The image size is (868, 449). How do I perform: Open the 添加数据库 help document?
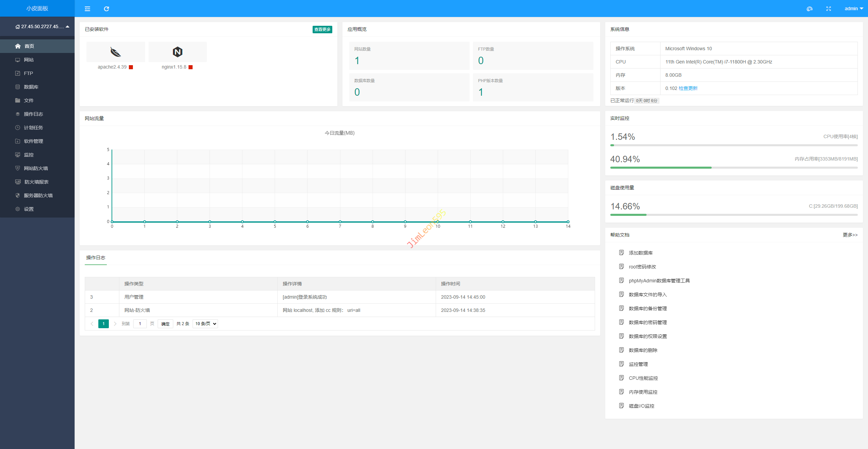tap(640, 253)
